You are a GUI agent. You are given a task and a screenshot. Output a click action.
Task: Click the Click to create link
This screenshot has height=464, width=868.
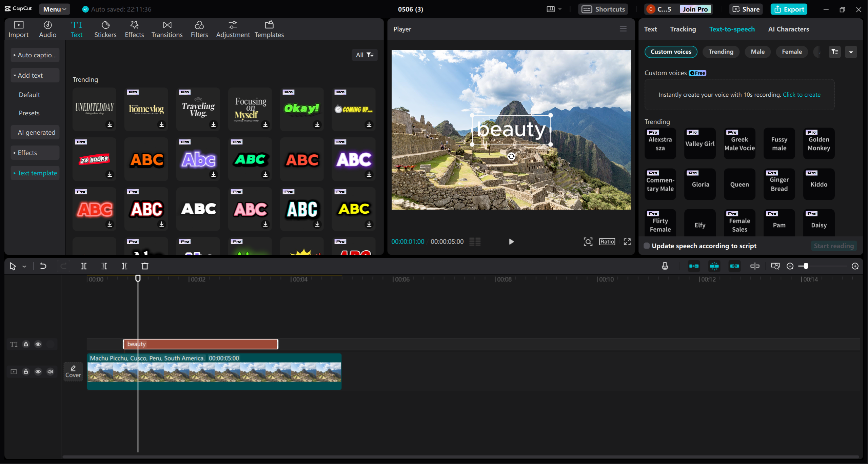tap(802, 95)
